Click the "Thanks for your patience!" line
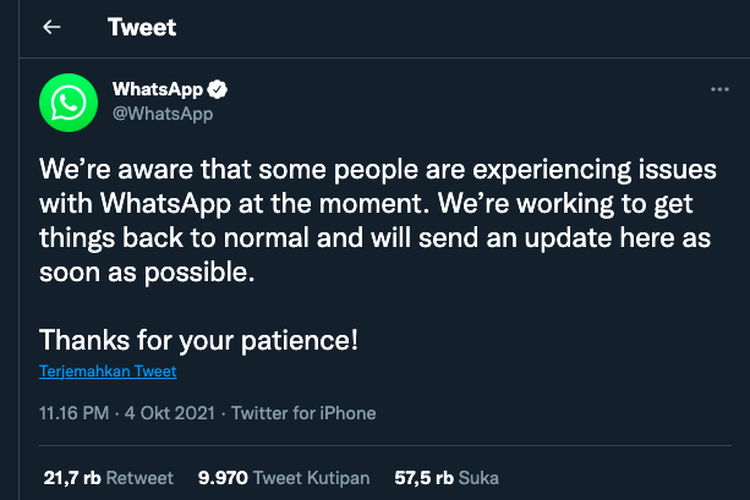 [199, 341]
